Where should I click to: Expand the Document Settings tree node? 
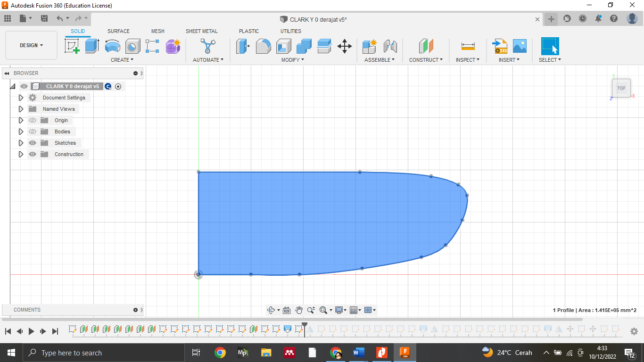[x=21, y=98]
